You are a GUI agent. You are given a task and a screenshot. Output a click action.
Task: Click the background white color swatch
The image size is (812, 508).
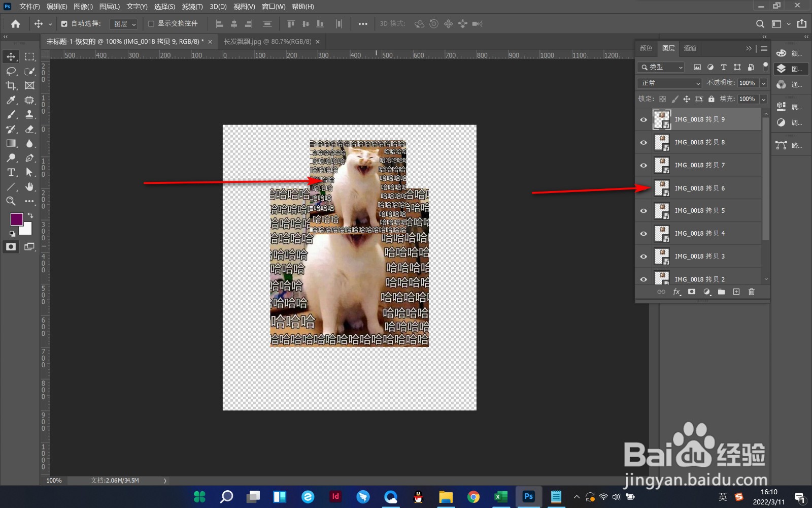[27, 231]
